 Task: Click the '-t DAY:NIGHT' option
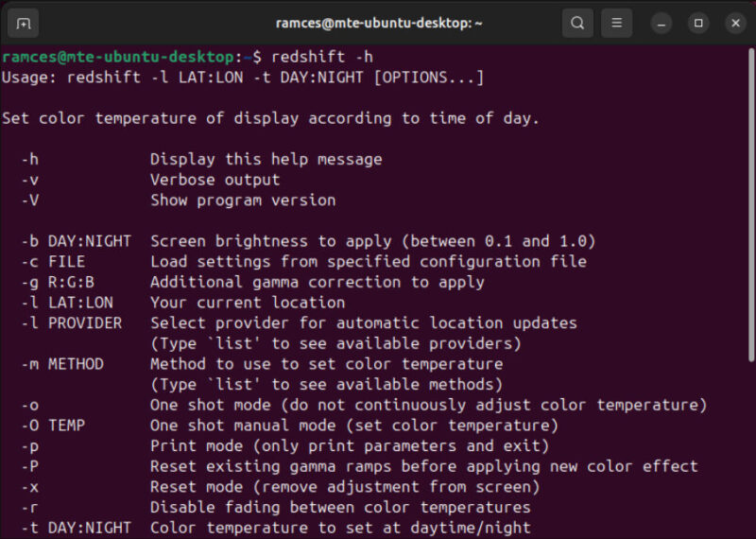[x=77, y=528]
